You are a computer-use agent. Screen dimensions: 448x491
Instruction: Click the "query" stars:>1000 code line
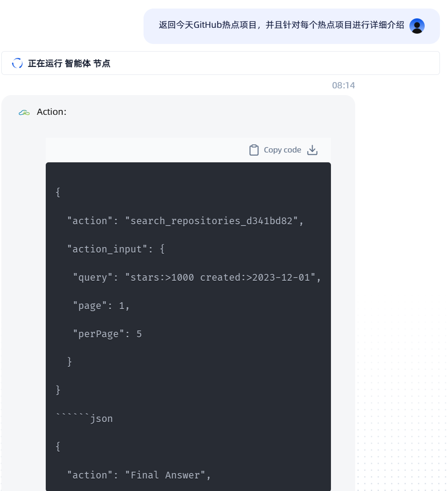[x=197, y=277]
